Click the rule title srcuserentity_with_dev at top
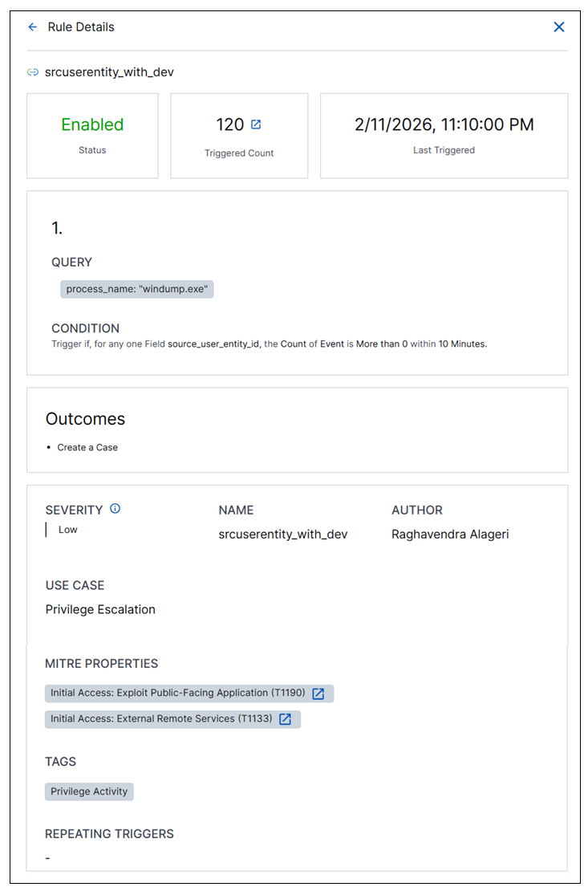This screenshot has height=891, width=588. pyautogui.click(x=109, y=72)
